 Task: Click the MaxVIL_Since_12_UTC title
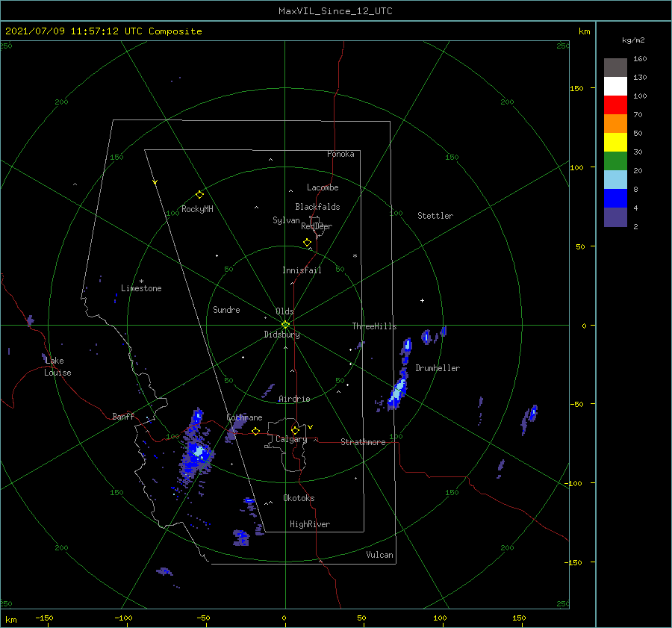pos(335,11)
